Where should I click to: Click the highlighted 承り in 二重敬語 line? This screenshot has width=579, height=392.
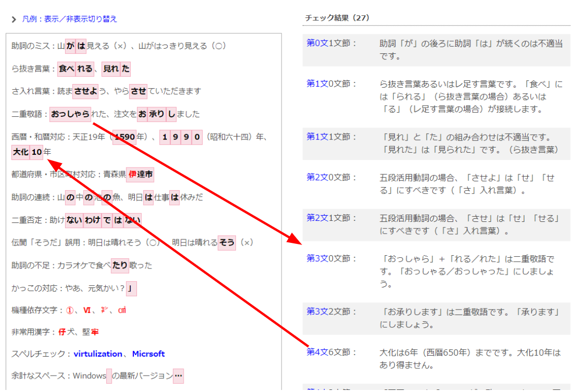(156, 114)
